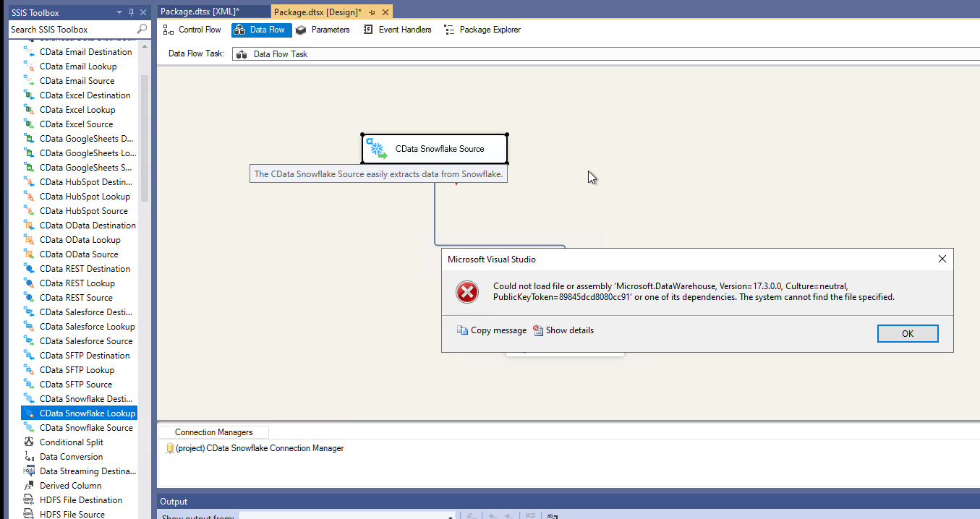Click the CData HubSpot Source icon
Image resolution: width=980 pixels, height=519 pixels.
29,211
